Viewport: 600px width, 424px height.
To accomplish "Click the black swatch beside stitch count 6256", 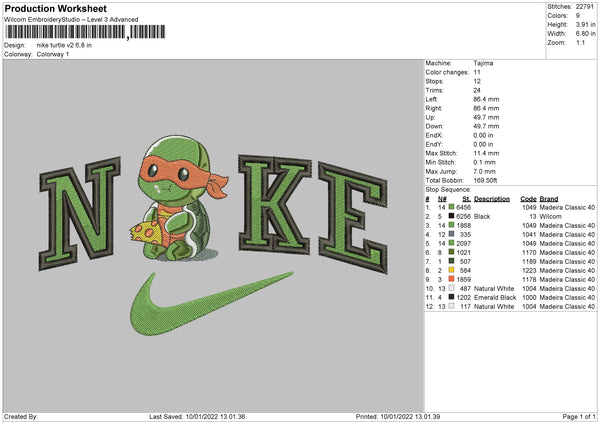I will 452,216.
